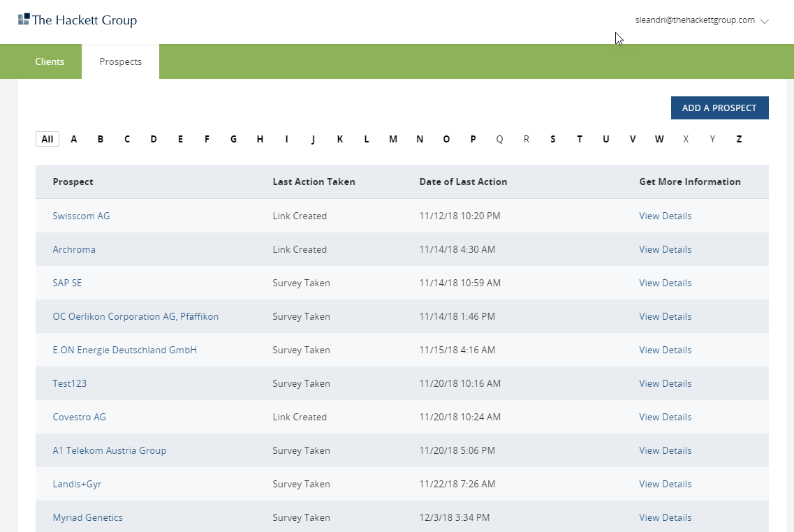
Task: Click Survey Taken in Test123 row
Action: tap(301, 383)
